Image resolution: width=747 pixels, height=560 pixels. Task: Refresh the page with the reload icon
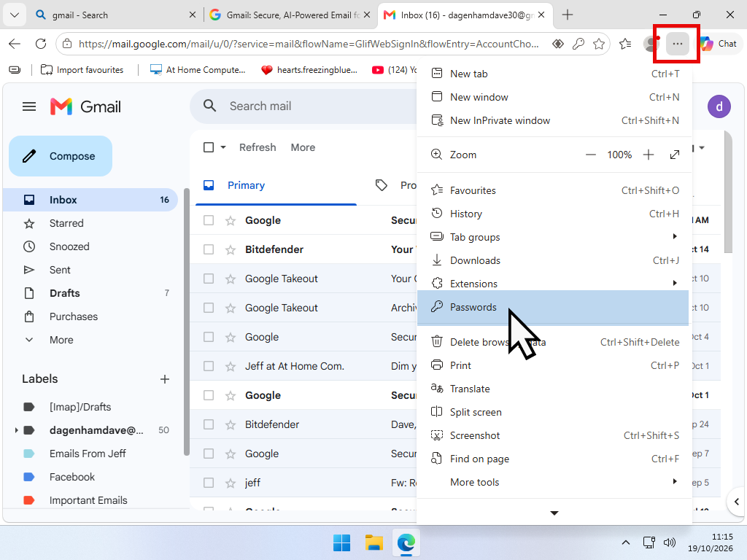41,44
